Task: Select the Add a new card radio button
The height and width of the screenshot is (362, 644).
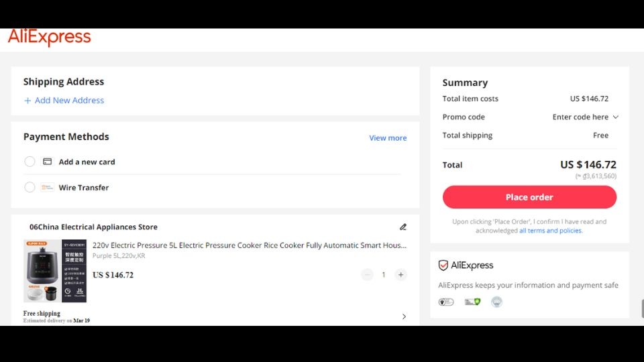Action: coord(30,162)
